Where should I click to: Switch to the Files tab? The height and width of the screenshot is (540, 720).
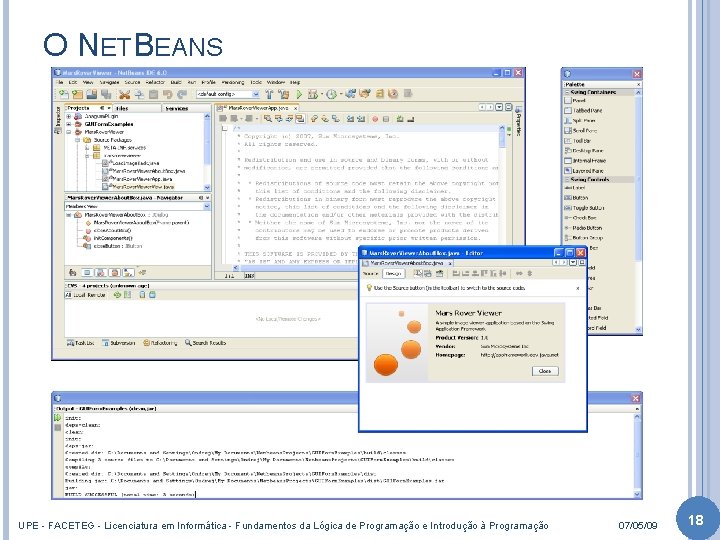[x=136, y=108]
